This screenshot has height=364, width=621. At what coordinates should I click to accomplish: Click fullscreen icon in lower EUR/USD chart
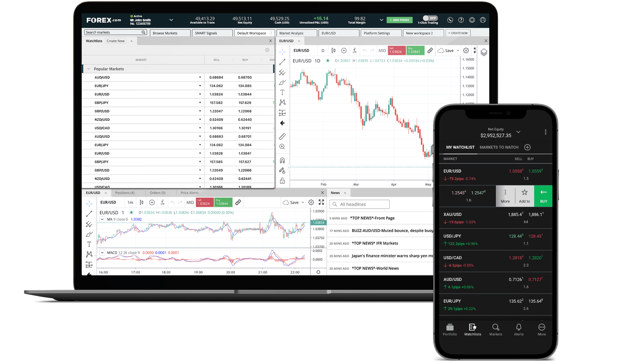(x=321, y=202)
